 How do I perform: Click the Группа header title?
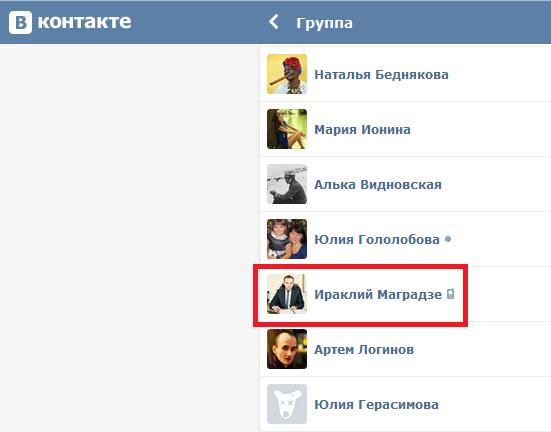tap(324, 23)
